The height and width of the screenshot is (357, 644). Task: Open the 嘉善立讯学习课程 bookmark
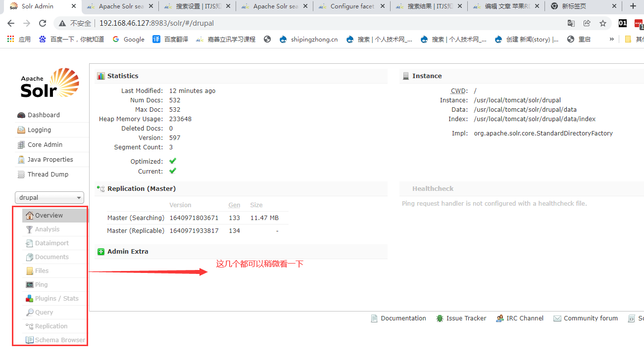click(226, 39)
